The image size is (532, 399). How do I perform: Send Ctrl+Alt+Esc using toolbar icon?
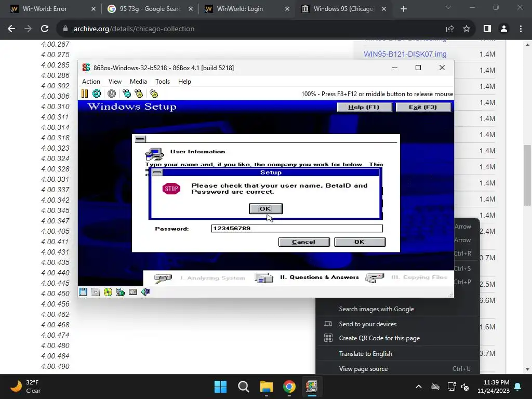coord(139,94)
